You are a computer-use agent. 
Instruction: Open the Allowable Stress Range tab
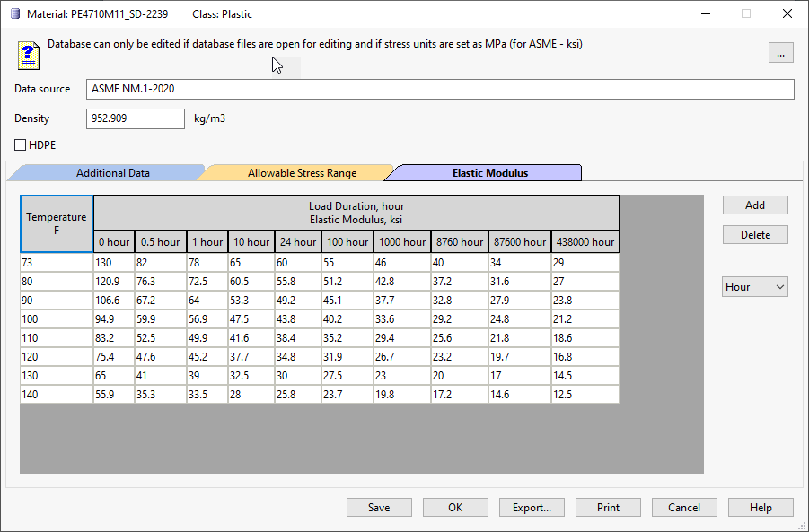[302, 173]
